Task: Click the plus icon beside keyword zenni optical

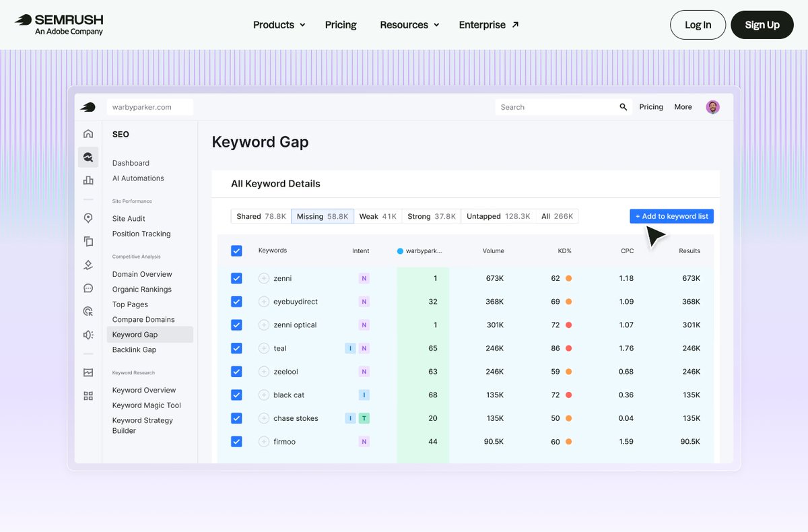Action: pyautogui.click(x=264, y=325)
